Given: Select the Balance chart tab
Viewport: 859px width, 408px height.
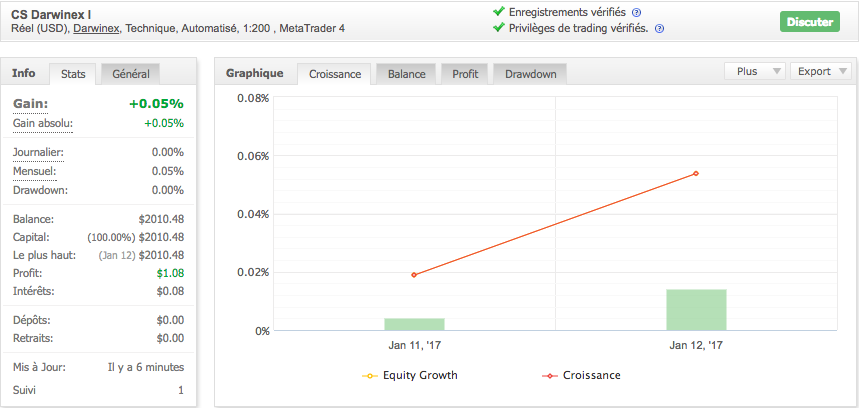Looking at the screenshot, I should [x=406, y=74].
